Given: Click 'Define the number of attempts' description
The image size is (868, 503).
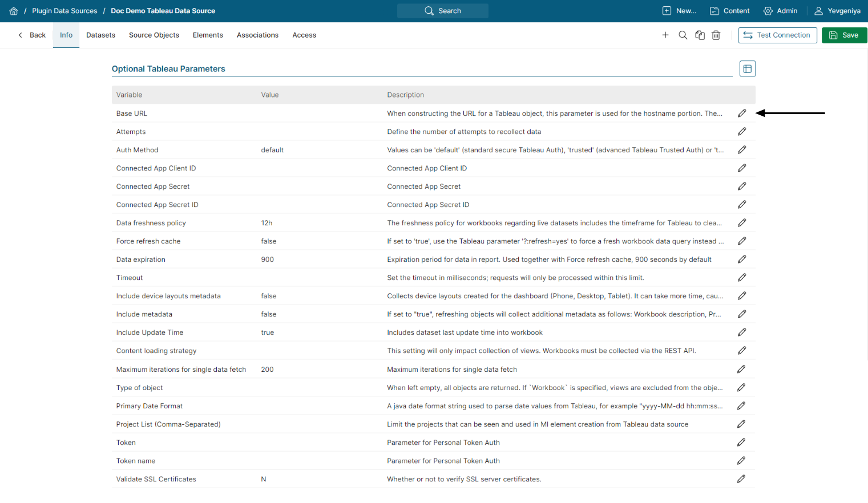Looking at the screenshot, I should [x=464, y=132].
